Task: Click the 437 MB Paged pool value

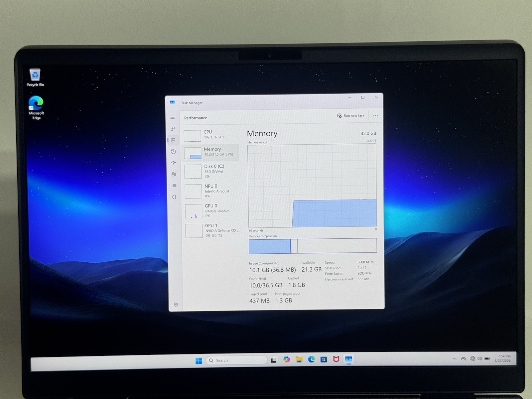Action: pos(259,301)
